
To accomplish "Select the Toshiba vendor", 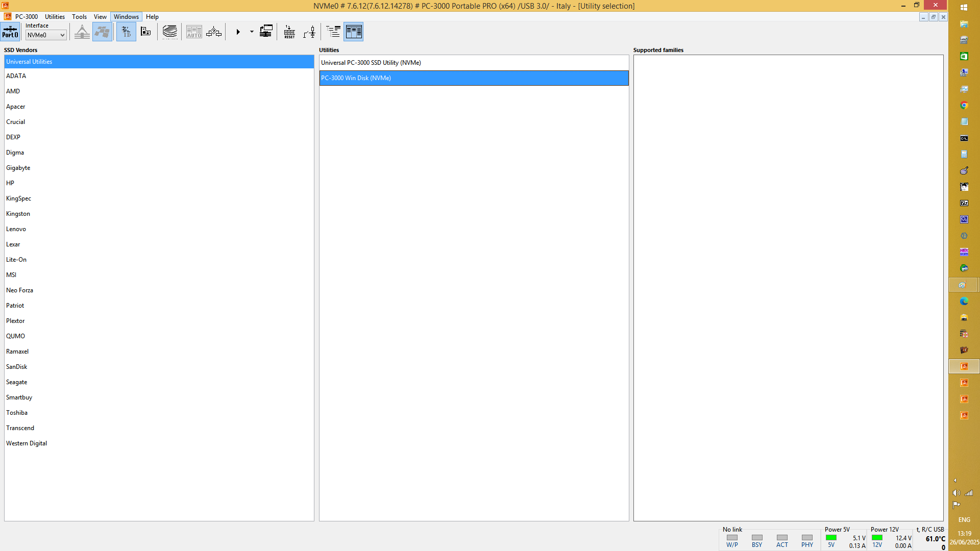I will (x=159, y=413).
